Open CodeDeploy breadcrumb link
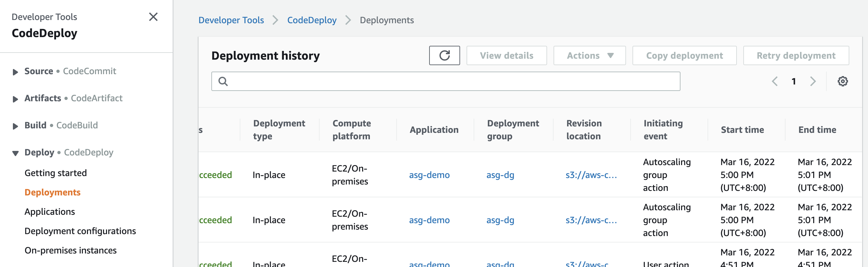 [312, 20]
